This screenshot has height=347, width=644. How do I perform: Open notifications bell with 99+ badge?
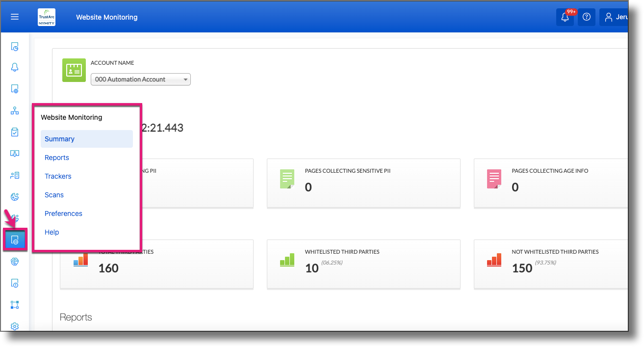coord(565,17)
